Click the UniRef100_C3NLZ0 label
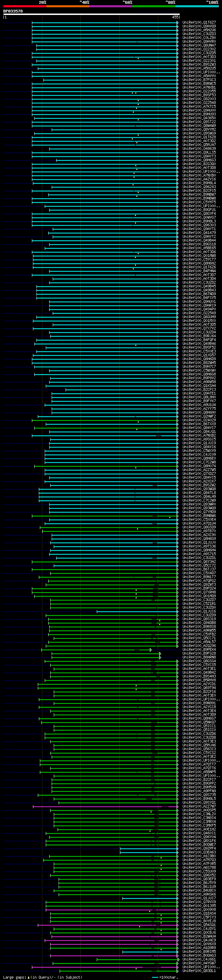This screenshot has height=980, width=222. 199,814
